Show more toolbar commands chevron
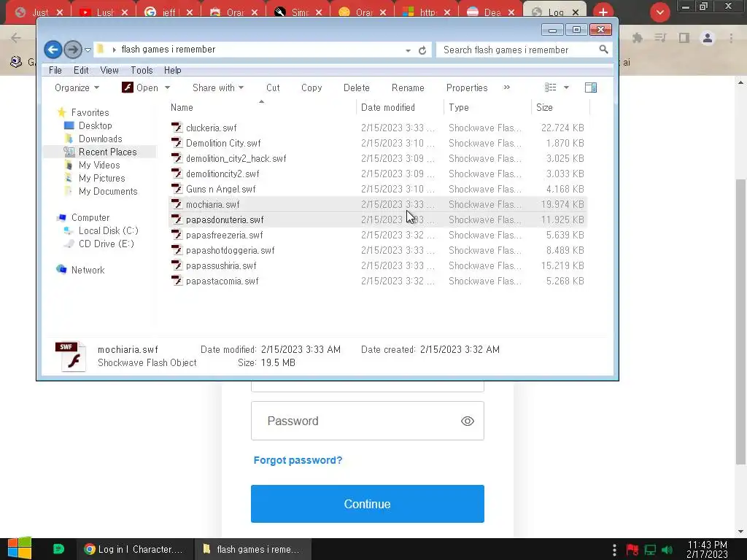 coord(507,87)
